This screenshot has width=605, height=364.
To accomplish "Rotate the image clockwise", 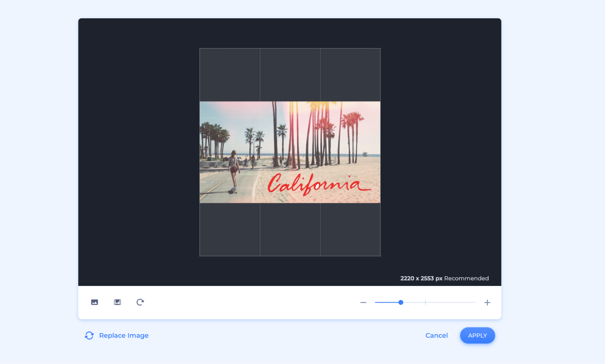I will tap(140, 302).
